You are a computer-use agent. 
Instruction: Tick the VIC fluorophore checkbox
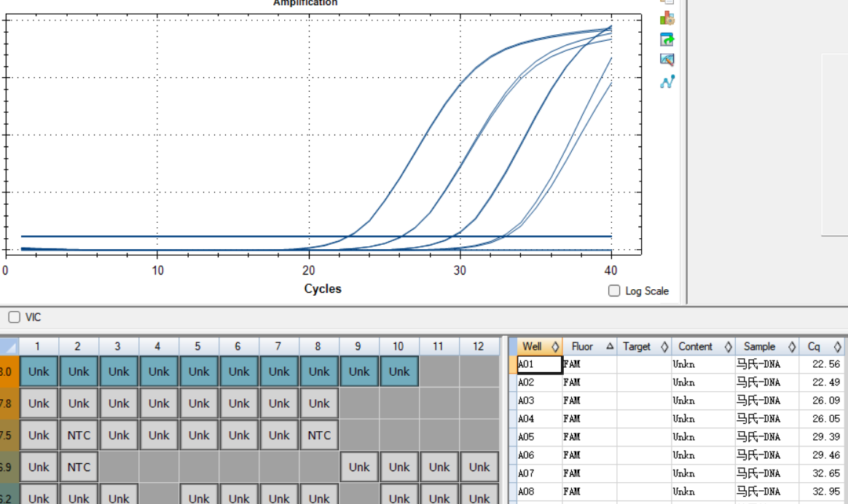(x=15, y=317)
